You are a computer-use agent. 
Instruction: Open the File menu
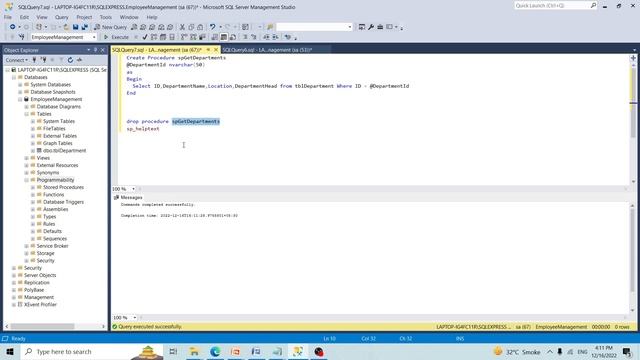[x=8, y=17]
